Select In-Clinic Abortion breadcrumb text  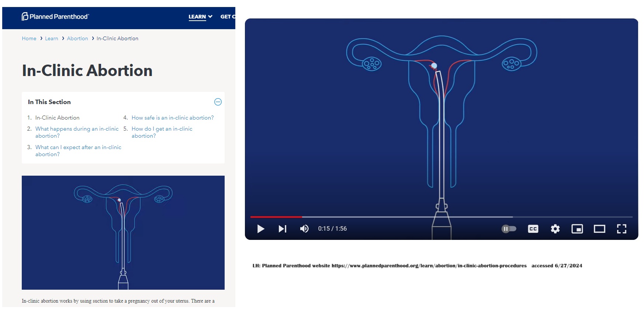coord(117,38)
